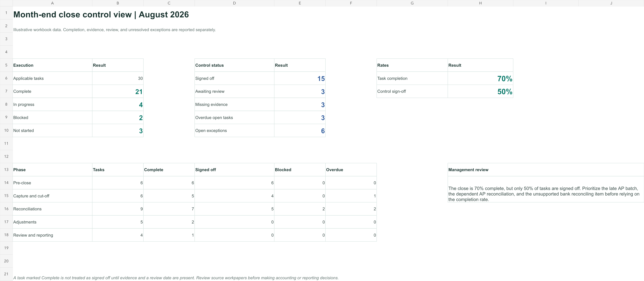Screen dimensions: 644x281
Task: Select row header 13
Action: [6, 169]
